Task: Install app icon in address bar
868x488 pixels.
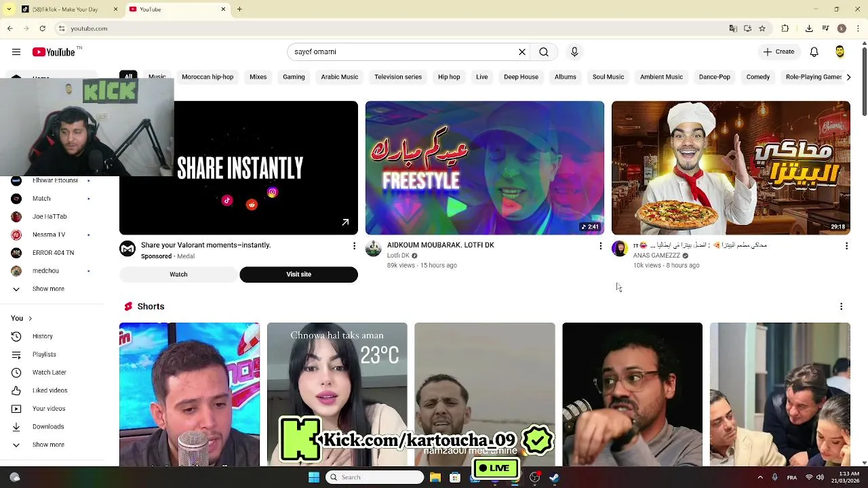Action: 747,28
